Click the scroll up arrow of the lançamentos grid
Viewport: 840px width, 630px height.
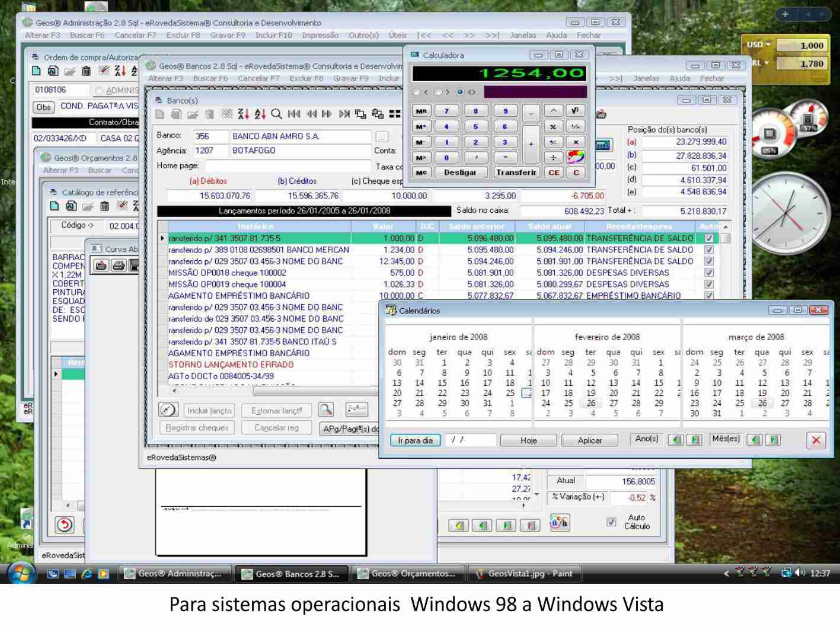point(726,227)
